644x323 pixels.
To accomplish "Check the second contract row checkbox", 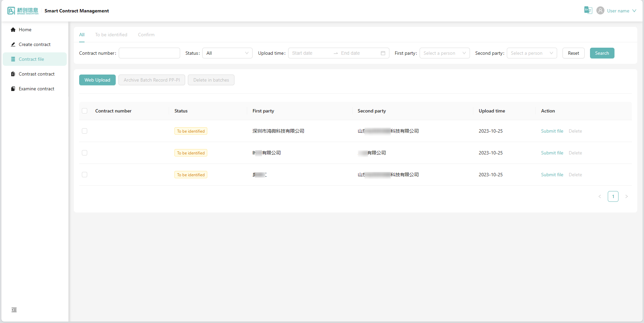I will click(x=85, y=153).
